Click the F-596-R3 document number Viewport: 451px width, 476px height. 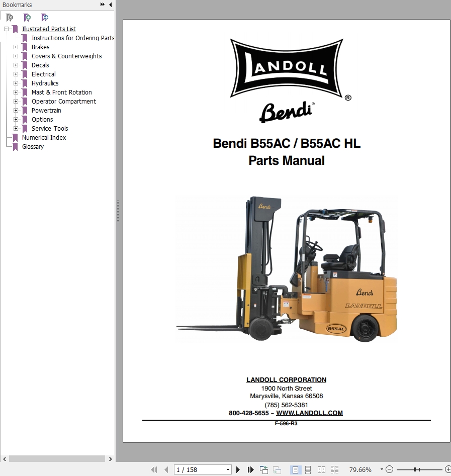click(x=286, y=424)
